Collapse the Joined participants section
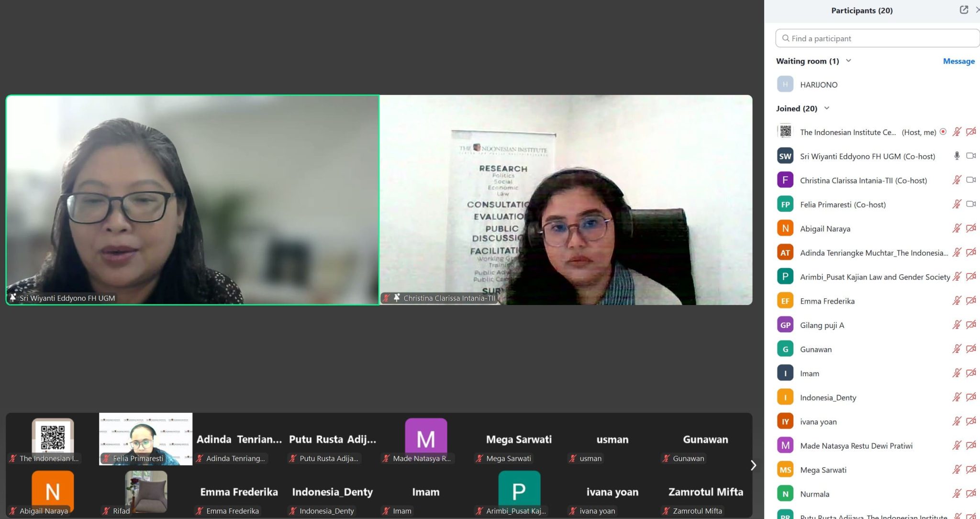Viewport: 980px width, 519px height. [x=826, y=108]
